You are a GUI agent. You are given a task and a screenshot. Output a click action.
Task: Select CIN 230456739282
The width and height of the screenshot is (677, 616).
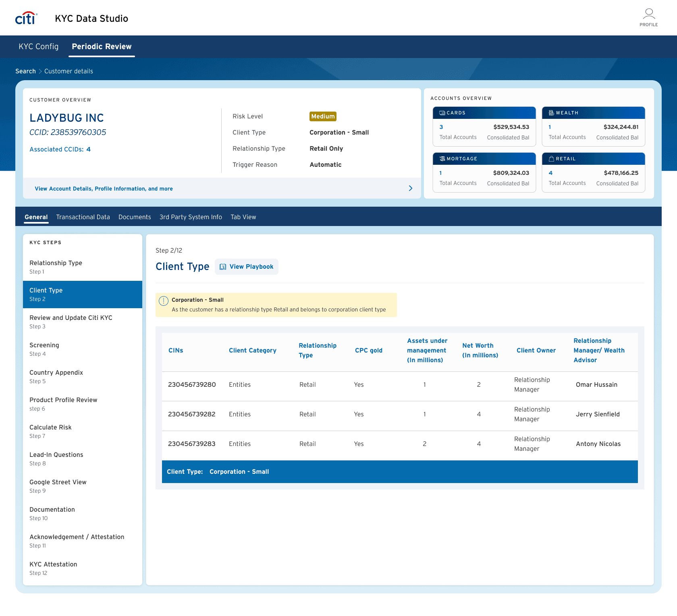pyautogui.click(x=192, y=414)
